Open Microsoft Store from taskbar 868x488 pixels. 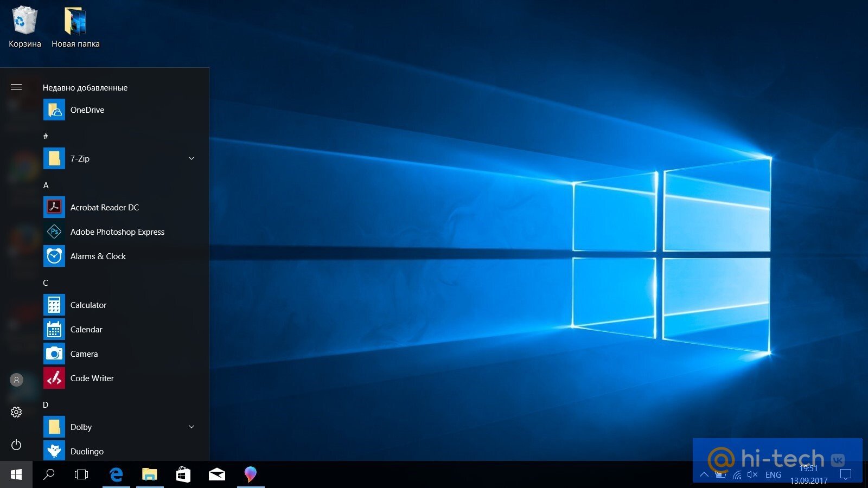[183, 474]
